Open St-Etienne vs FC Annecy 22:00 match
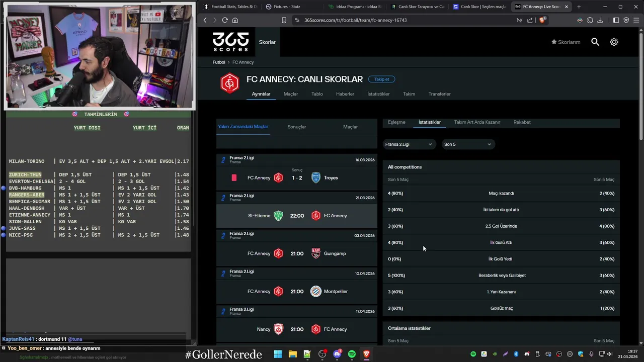This screenshot has width=644, height=362. (297, 216)
